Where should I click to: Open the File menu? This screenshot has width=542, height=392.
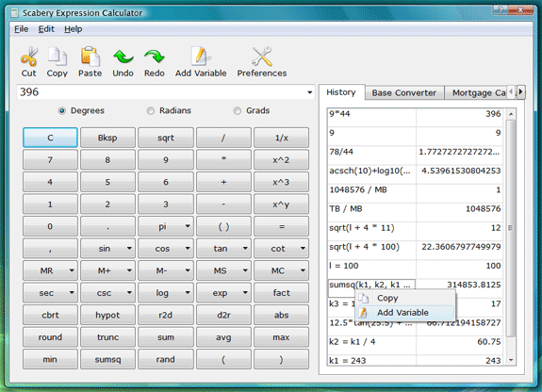tap(21, 29)
